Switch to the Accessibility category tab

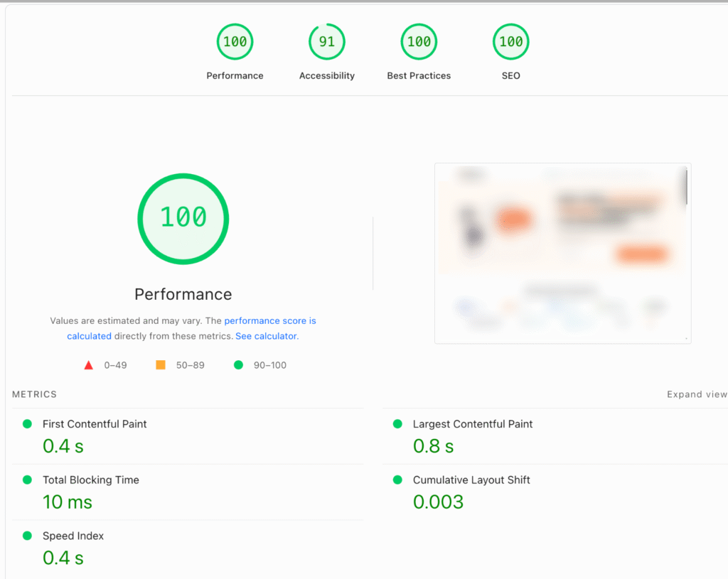tap(326, 75)
